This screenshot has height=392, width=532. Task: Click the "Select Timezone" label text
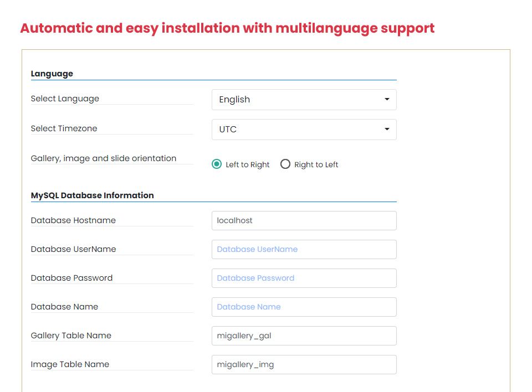click(64, 128)
